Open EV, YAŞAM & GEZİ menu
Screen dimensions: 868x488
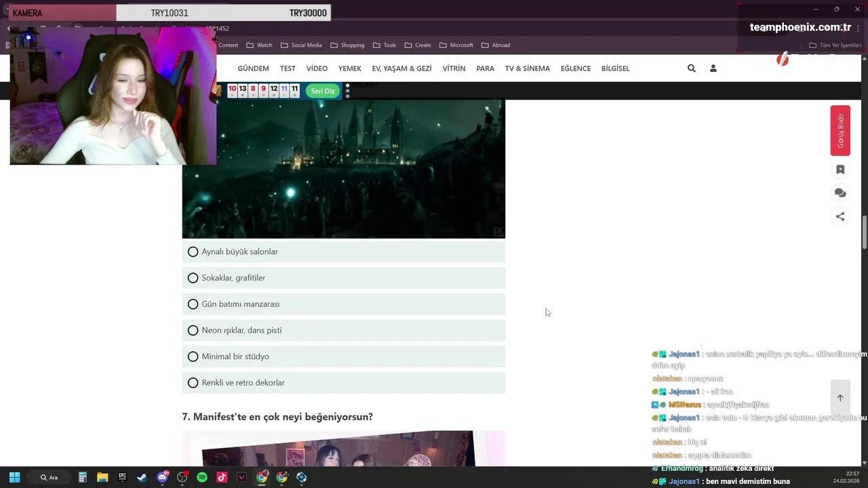coord(401,68)
